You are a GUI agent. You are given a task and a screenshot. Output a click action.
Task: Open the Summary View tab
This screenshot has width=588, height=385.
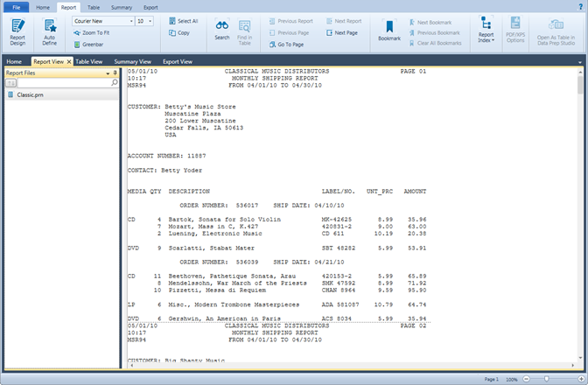click(x=132, y=62)
